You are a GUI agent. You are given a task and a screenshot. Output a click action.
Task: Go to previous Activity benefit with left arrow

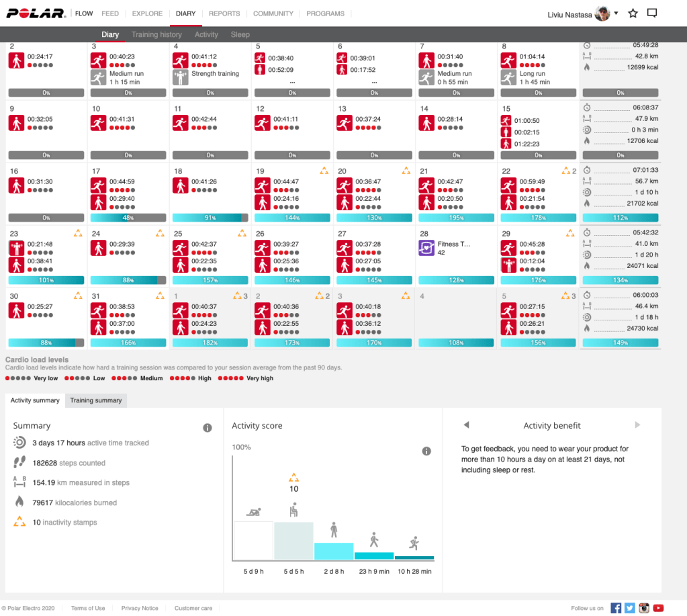point(467,425)
